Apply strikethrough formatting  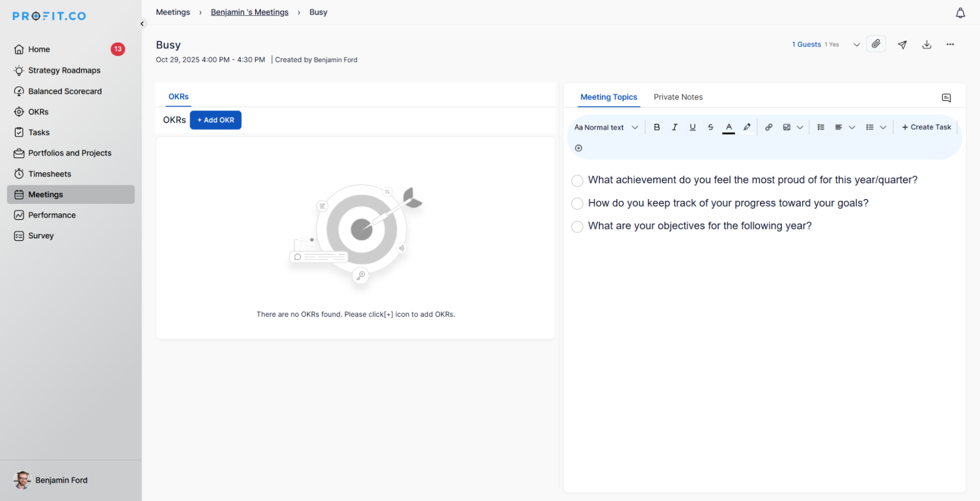[710, 127]
